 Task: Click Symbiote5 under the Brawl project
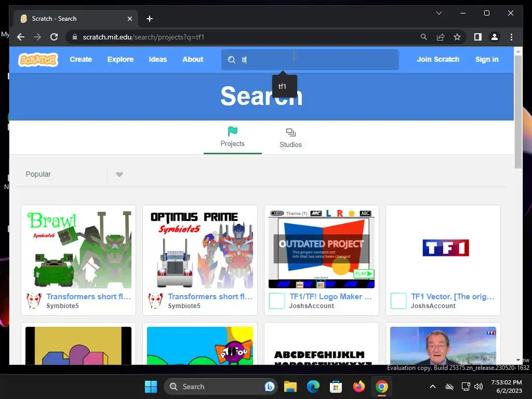point(62,305)
